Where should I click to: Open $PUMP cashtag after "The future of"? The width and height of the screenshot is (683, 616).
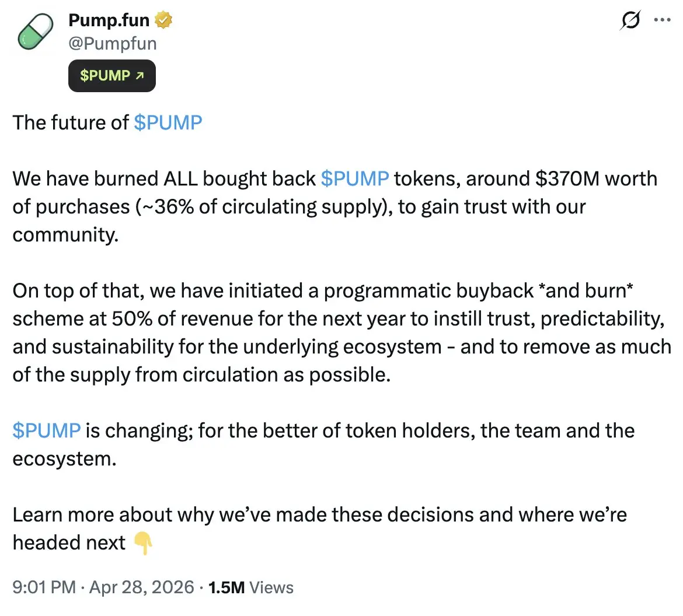click(168, 123)
